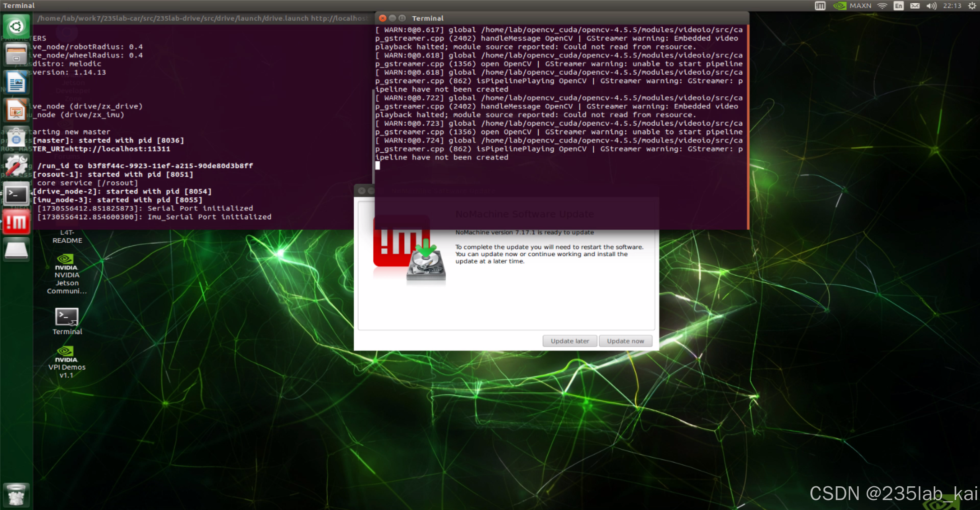The width and height of the screenshot is (980, 510).
Task: Open System Settings wrench icon in dock
Action: (16, 166)
